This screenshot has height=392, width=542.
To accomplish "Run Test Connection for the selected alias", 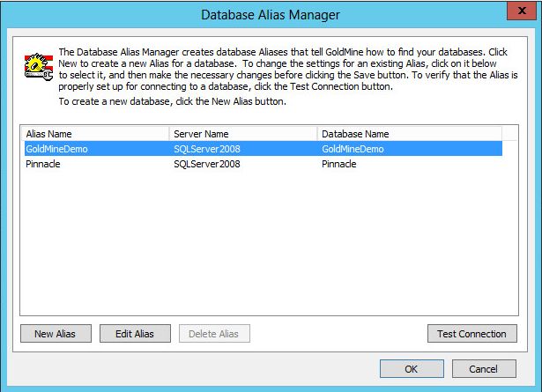I will (x=471, y=334).
